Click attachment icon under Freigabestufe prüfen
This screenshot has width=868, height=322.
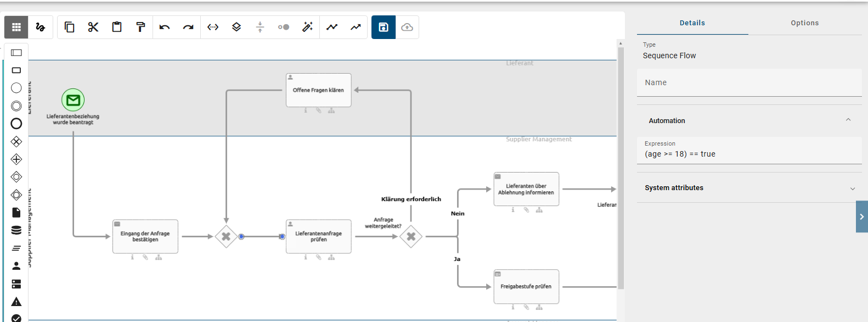526,307
